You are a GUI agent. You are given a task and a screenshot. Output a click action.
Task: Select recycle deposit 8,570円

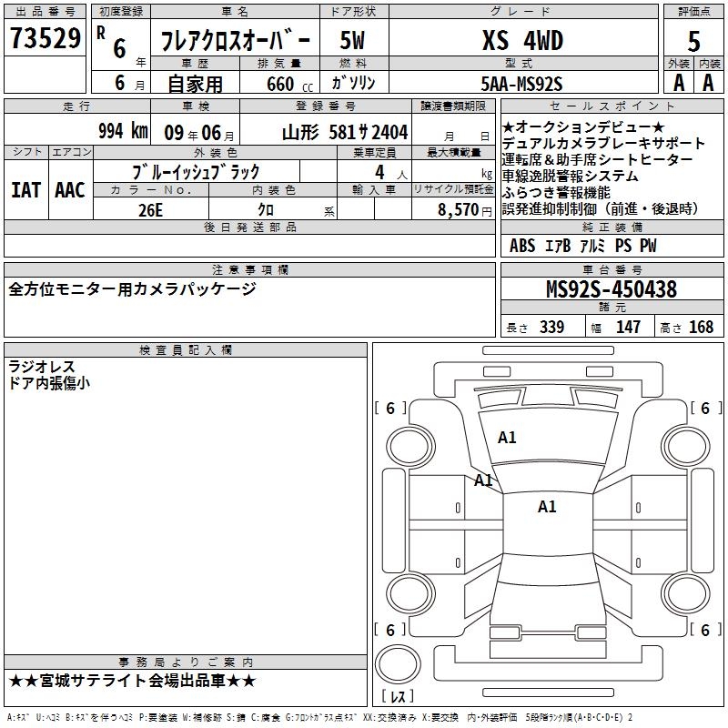click(465, 210)
